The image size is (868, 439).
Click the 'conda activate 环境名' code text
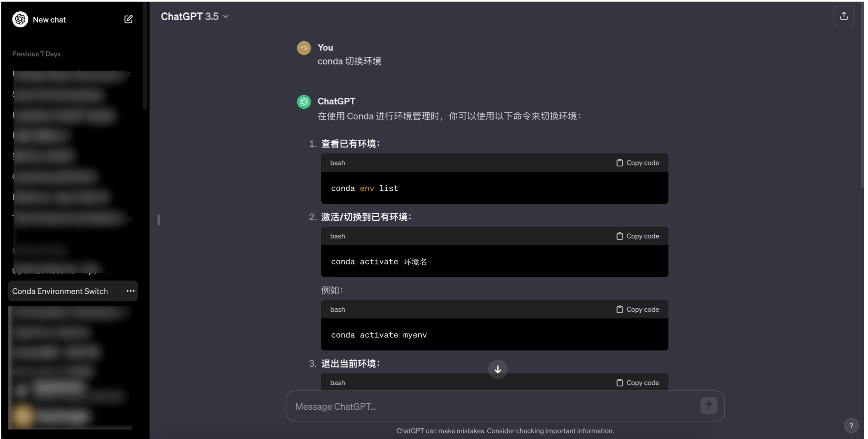[x=379, y=262]
